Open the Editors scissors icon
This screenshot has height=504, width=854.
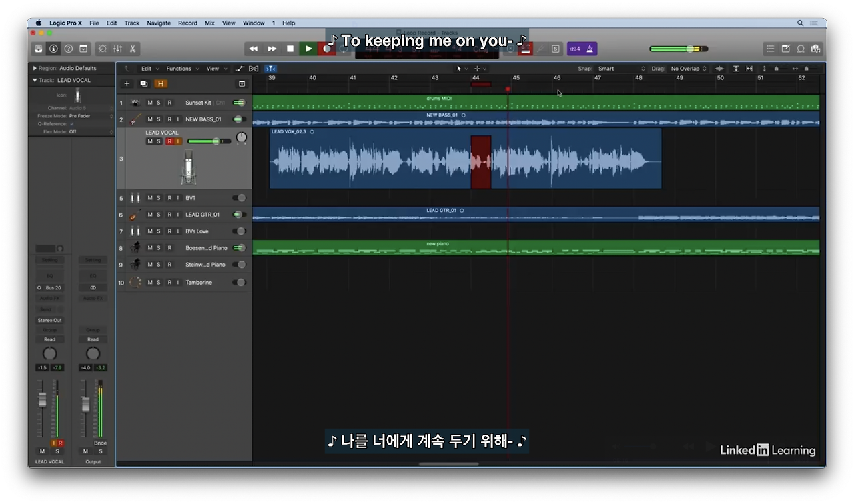133,49
